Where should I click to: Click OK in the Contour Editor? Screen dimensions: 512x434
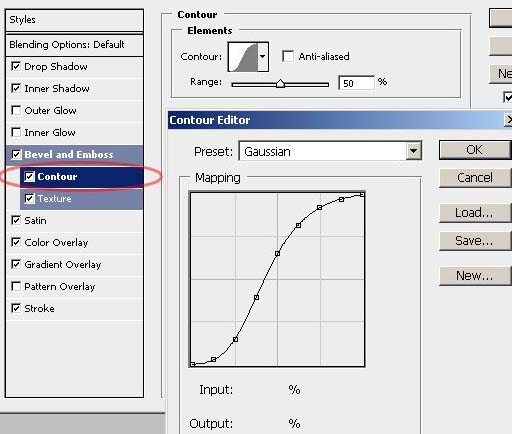475,150
